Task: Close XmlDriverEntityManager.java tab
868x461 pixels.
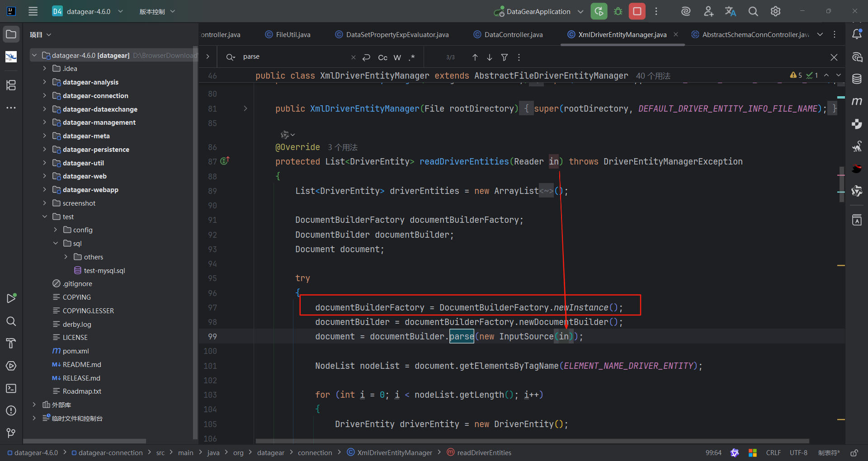Action: coord(676,34)
